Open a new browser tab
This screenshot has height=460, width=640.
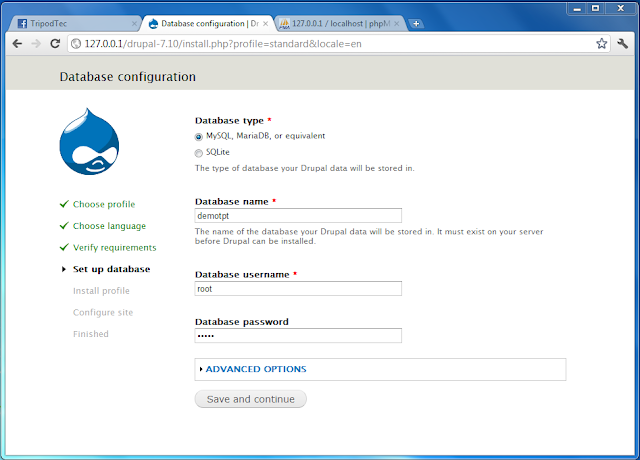click(416, 24)
